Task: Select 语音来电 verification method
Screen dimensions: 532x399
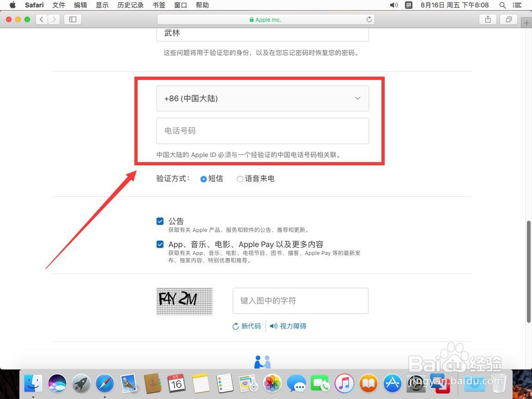Action: click(240, 179)
